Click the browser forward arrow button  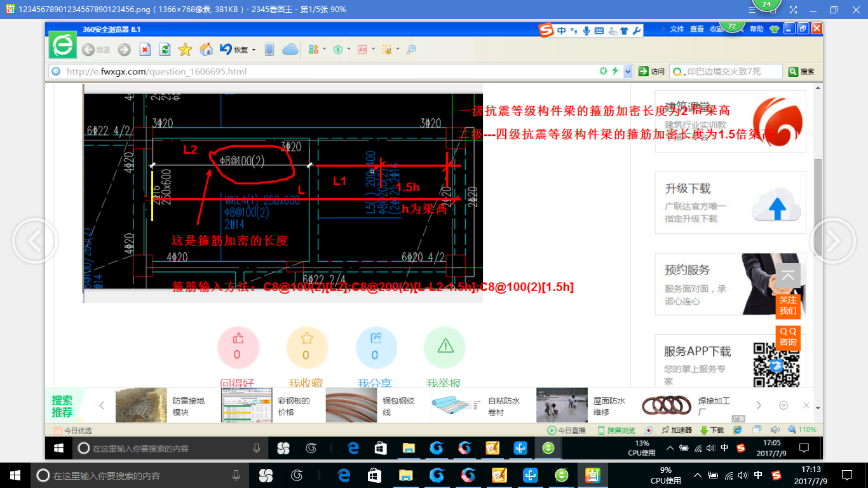tap(125, 50)
